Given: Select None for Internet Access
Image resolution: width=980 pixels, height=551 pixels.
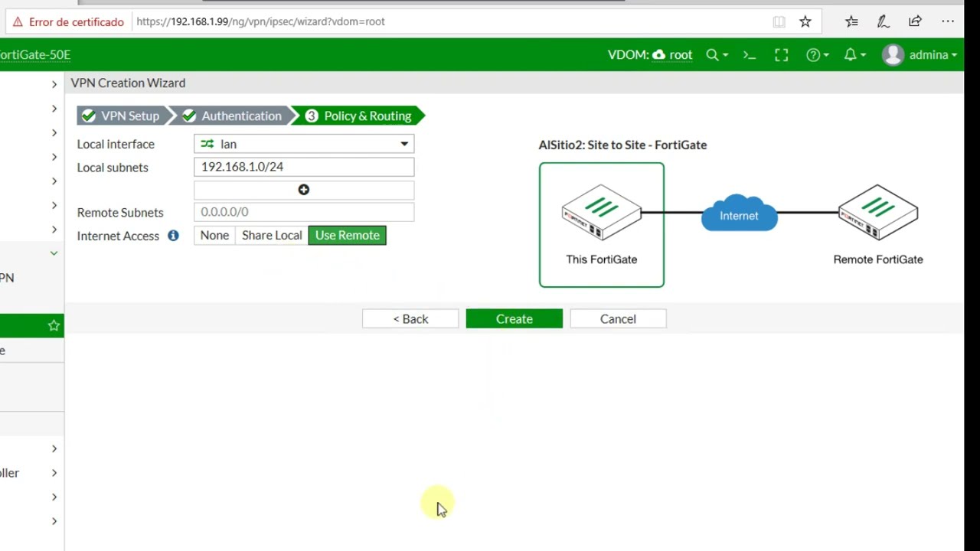Looking at the screenshot, I should point(214,236).
